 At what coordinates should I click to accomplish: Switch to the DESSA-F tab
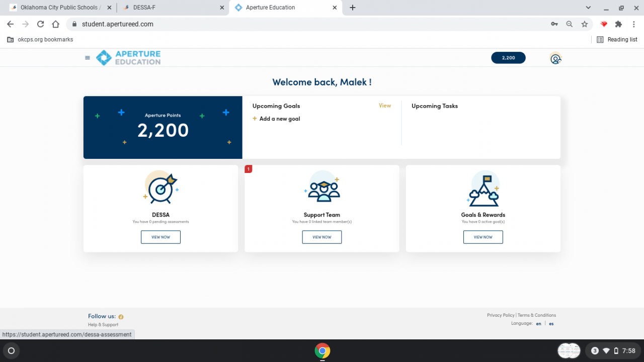click(x=172, y=8)
